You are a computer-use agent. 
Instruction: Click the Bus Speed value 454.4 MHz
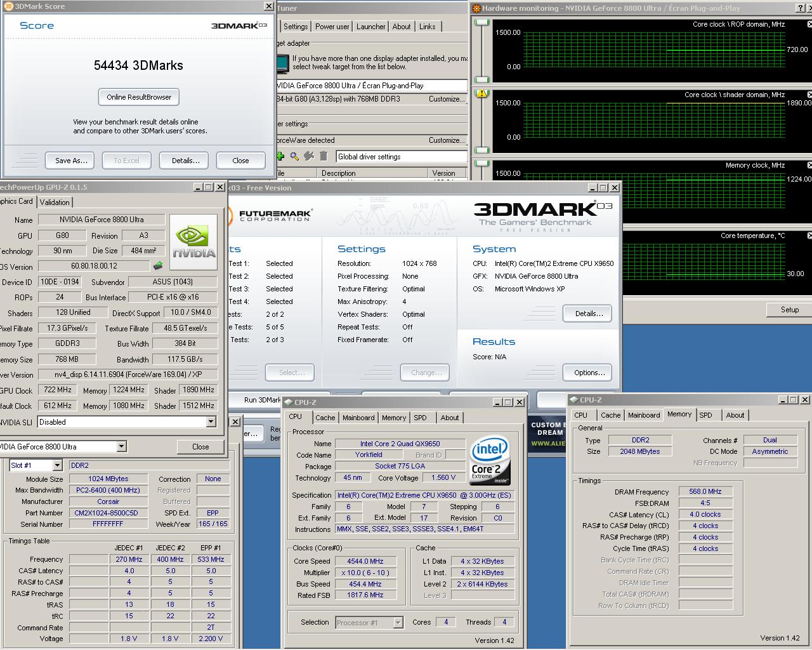[x=365, y=584]
